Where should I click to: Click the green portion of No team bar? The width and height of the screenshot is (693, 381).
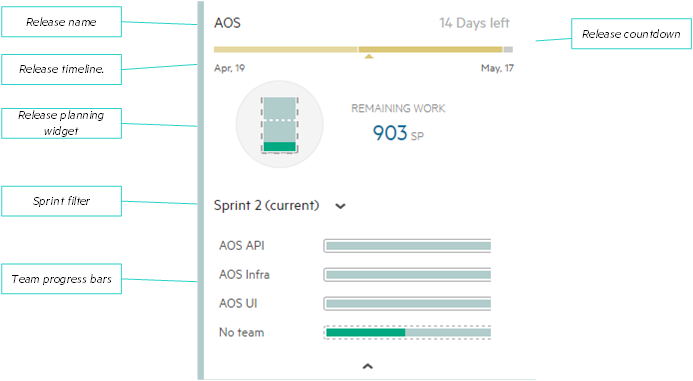point(366,332)
